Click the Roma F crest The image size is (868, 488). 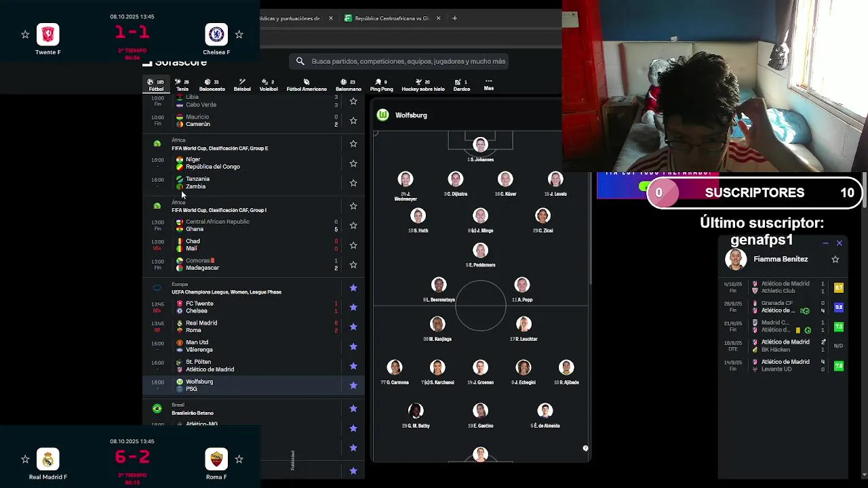[x=216, y=459]
